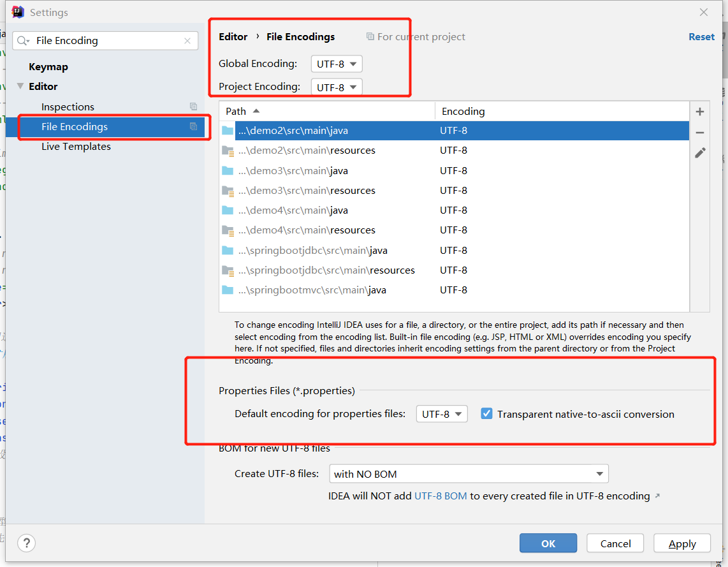Image resolution: width=728 pixels, height=567 pixels.
Task: Clear the settings search field
Action: [x=187, y=41]
